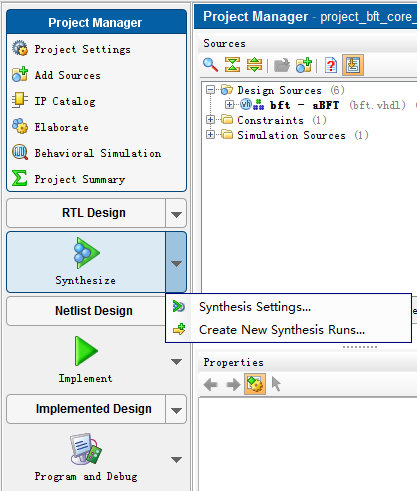The width and height of the screenshot is (417, 491).
Task: Toggle the highlighted orange Sources toolbar button
Action: 353,65
